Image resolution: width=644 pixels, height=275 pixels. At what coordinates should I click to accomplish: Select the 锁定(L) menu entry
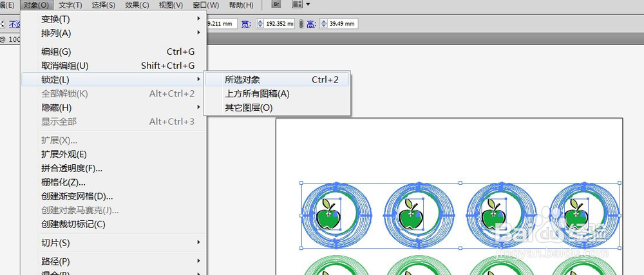click(114, 80)
